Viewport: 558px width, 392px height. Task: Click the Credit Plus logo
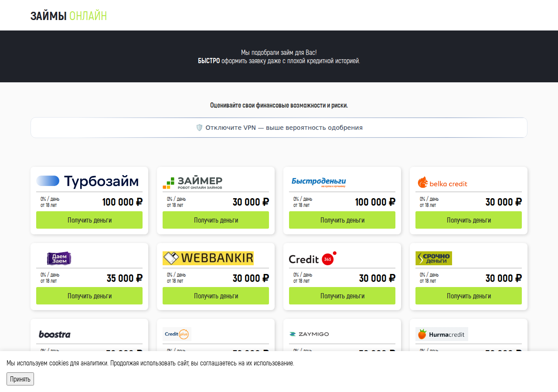click(177, 334)
